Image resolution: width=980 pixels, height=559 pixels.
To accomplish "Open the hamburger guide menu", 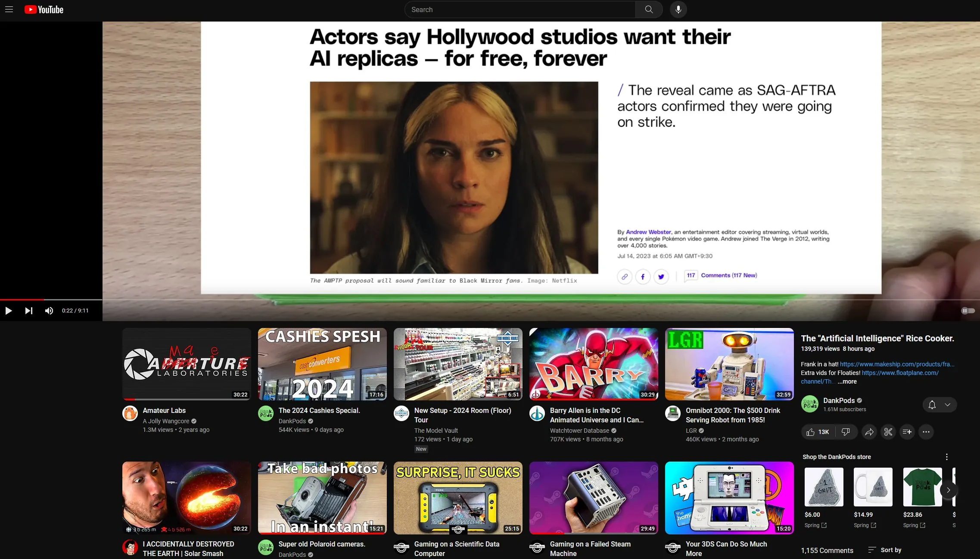I will 9,9.
